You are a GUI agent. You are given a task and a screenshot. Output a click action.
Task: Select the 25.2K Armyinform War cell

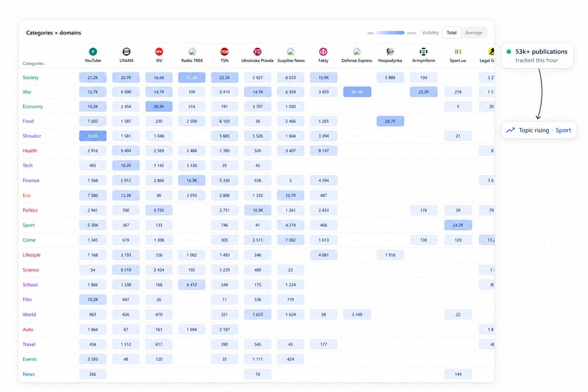click(423, 92)
